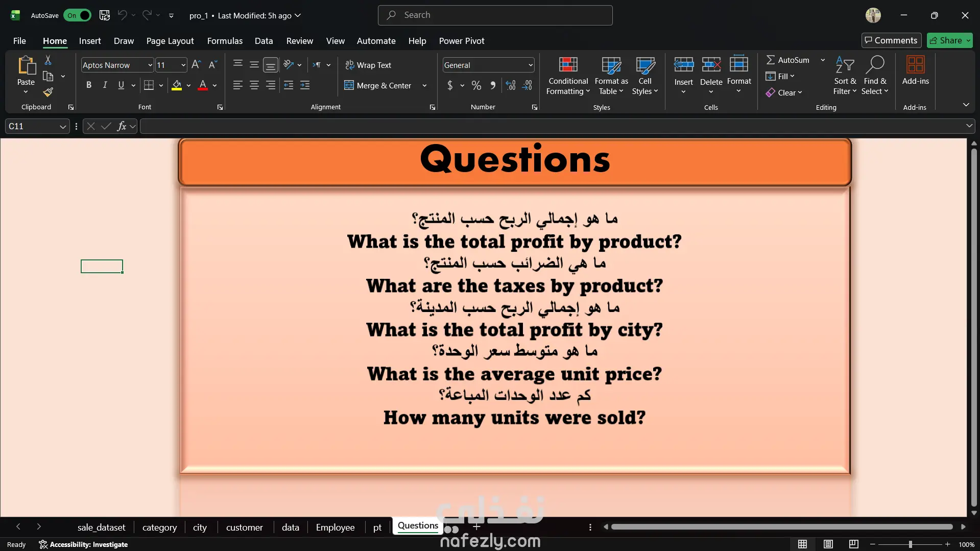Decrease font size with the smaller A
The width and height of the screenshot is (980, 551).
point(213,65)
